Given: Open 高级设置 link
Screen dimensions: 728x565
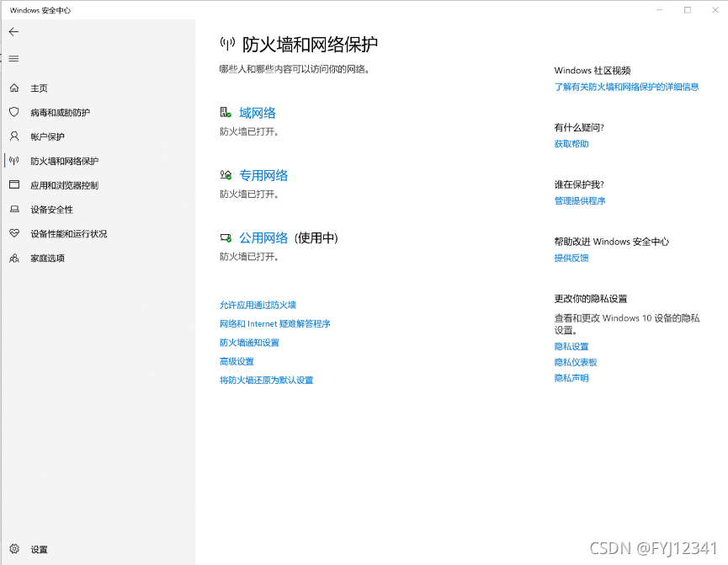Looking at the screenshot, I should click(236, 361).
